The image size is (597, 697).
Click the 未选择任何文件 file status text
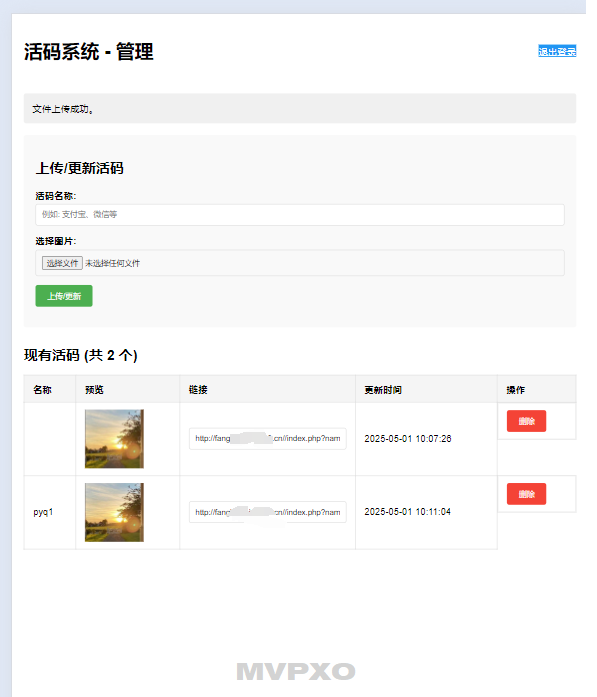(112, 264)
